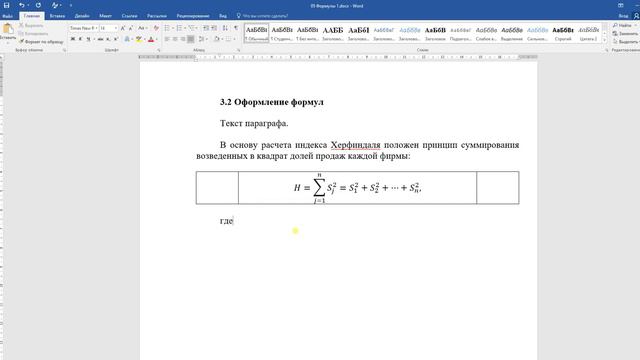Increase paragraph indent
This screenshot has height=360, width=640.
click(x=214, y=28)
